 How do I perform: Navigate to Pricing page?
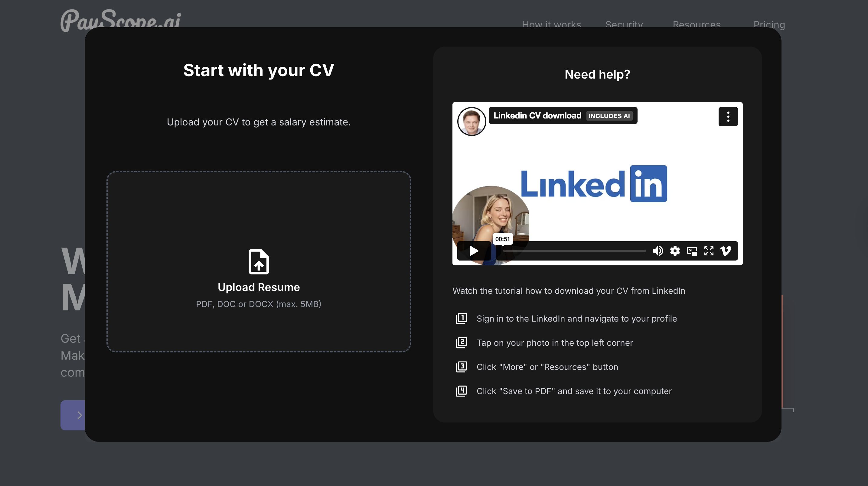[x=769, y=24]
